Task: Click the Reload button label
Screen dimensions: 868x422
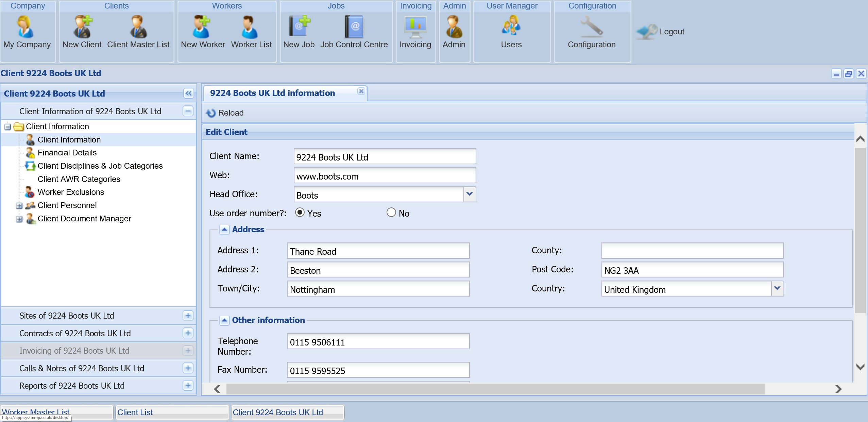Action: pos(231,113)
